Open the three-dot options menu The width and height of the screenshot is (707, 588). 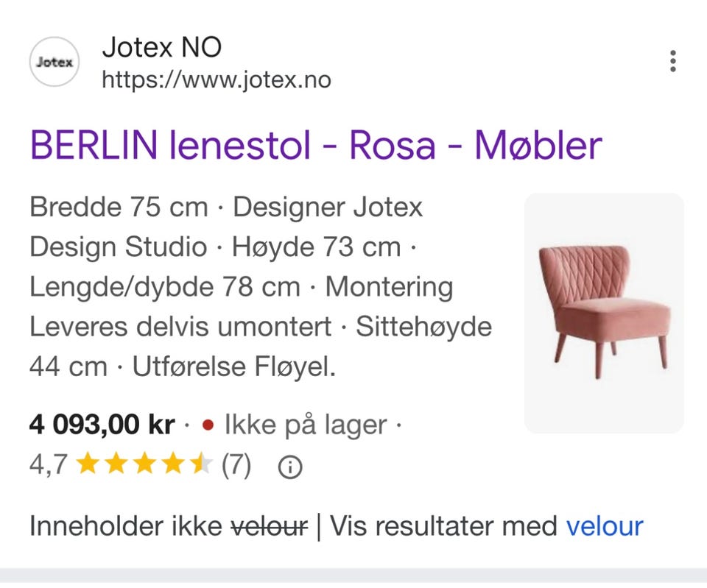(672, 62)
